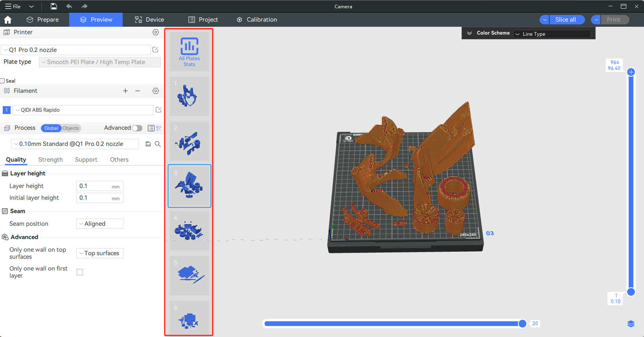
Task: Toggle the Advanced mode switch
Action: [x=137, y=128]
